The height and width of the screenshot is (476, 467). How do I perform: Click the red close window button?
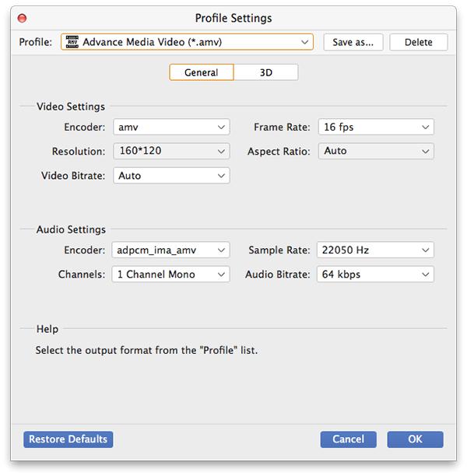(23, 18)
